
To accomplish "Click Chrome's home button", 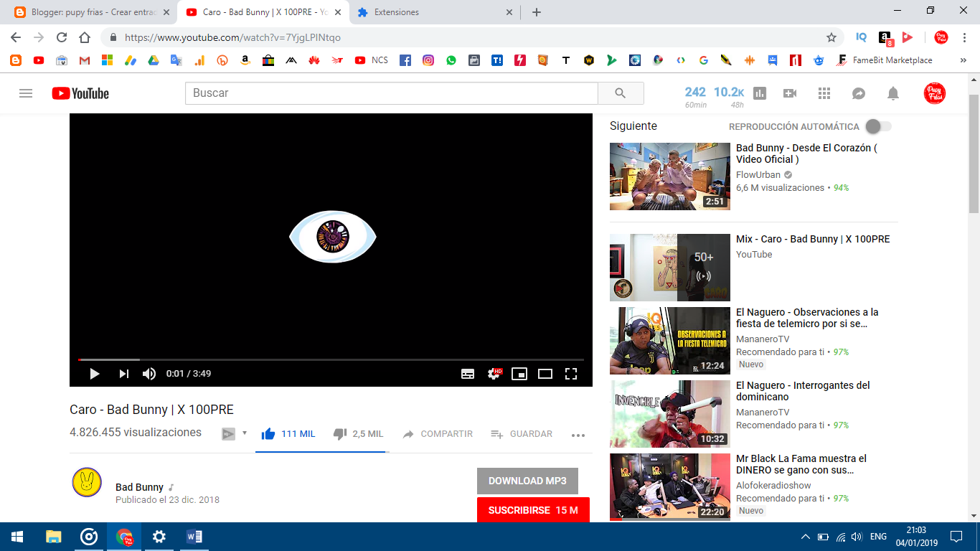I will click(x=85, y=37).
